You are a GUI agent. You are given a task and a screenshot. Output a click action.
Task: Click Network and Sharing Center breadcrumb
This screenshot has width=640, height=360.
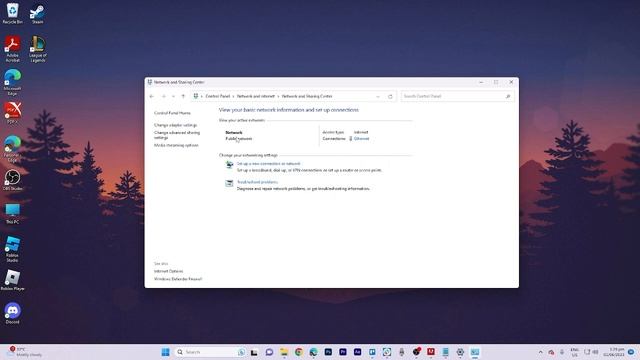pos(307,96)
